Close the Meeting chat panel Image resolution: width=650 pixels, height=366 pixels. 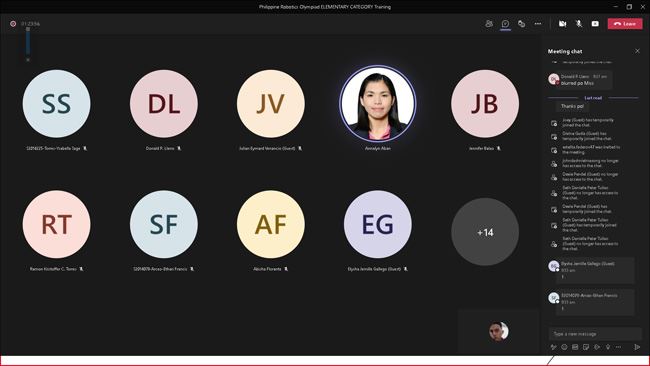coord(637,51)
